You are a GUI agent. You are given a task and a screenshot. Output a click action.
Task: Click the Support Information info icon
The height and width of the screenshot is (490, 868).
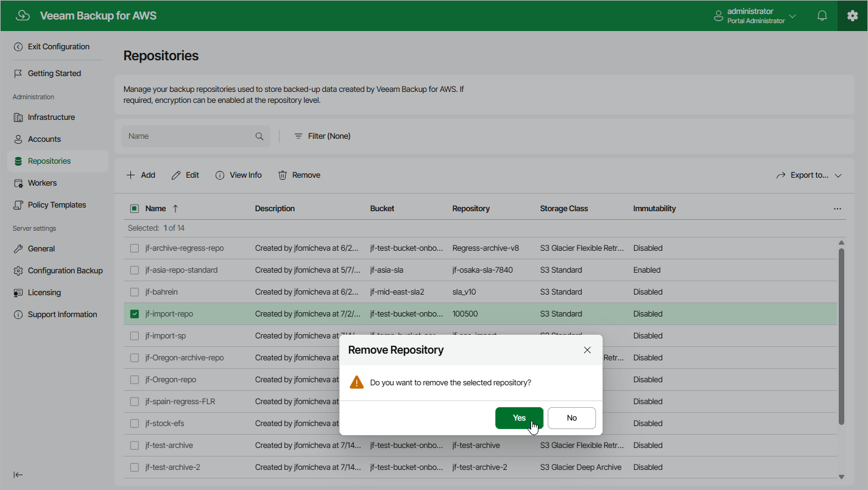click(18, 315)
